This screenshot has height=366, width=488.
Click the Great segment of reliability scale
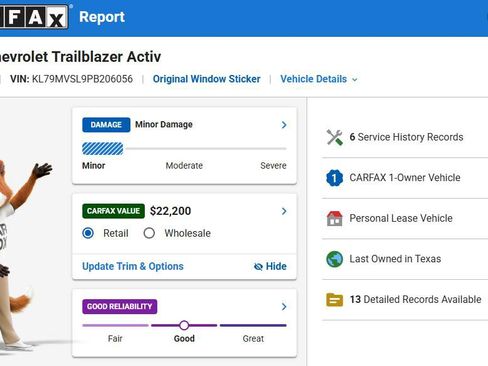(x=253, y=325)
